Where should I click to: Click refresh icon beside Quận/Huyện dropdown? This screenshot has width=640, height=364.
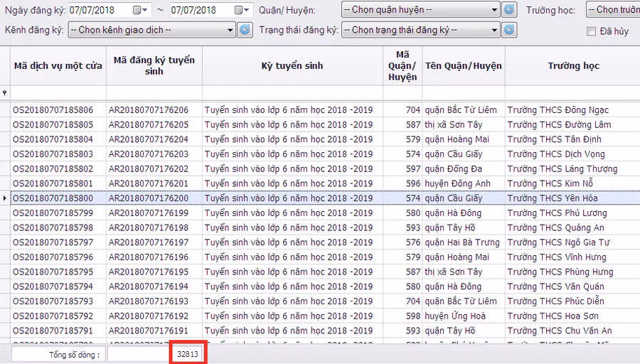pos(509,10)
